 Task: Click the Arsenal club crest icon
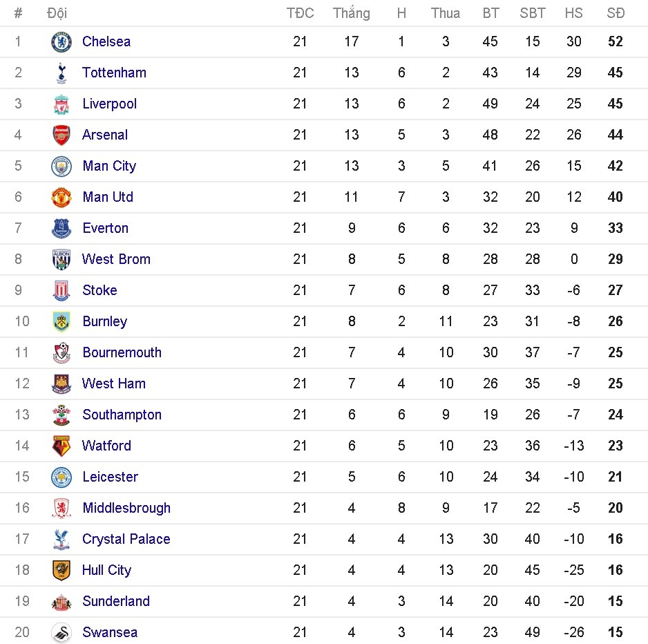coord(61,135)
